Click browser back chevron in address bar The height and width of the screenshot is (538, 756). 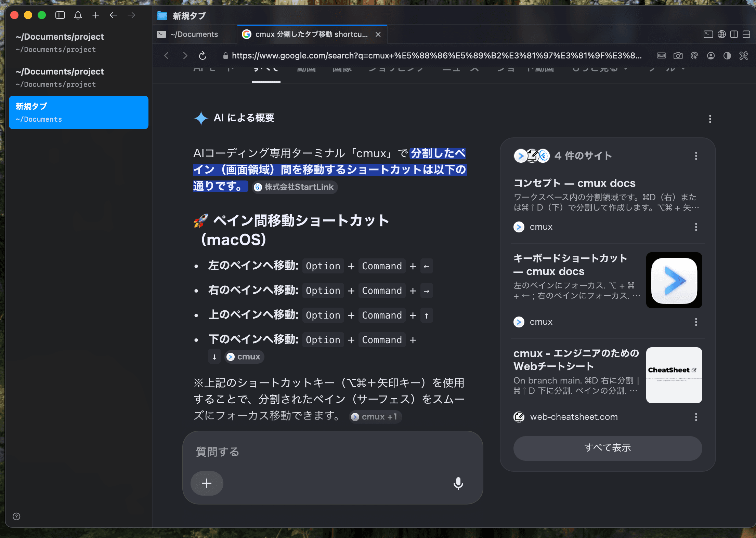coord(167,55)
